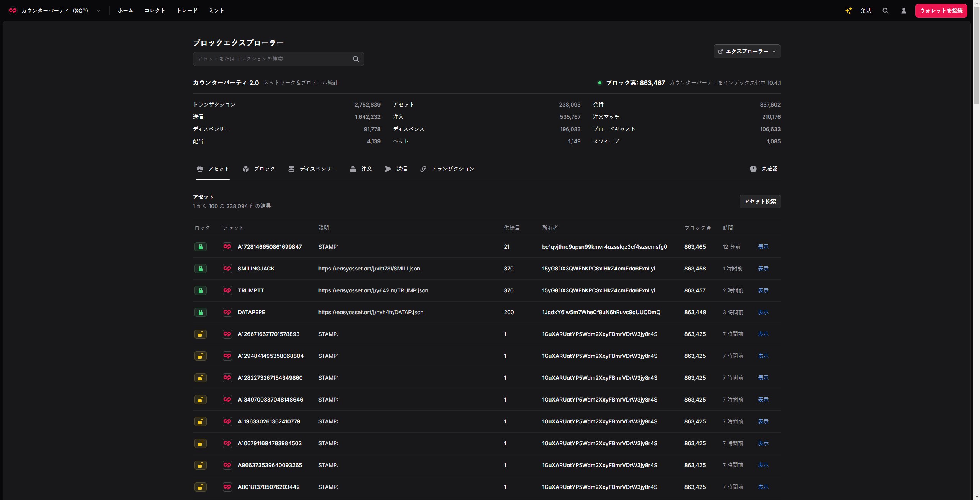Click owner address bc1qvjthrc9upsn99kmvr4azsslqz3cf4szscmsfg0
Viewport: 980px width, 500px height.
tap(604, 247)
